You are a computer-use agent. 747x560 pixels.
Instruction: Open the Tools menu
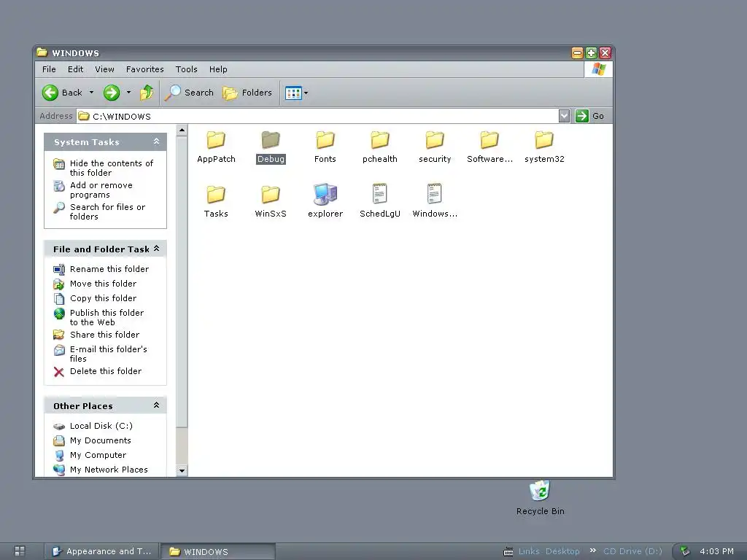[x=186, y=69]
